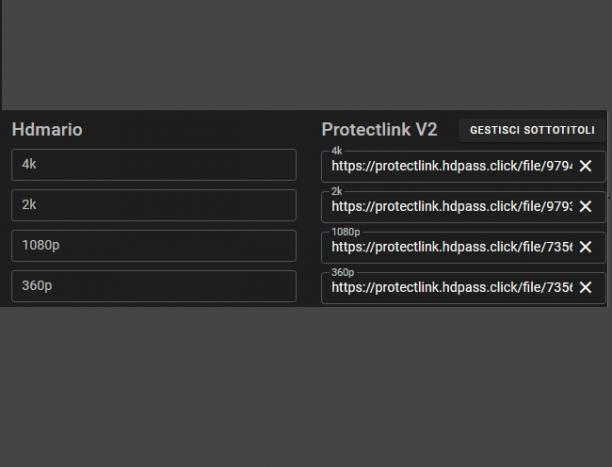
Task: Click the small 4k label above Protectlink URL
Action: 336,151
